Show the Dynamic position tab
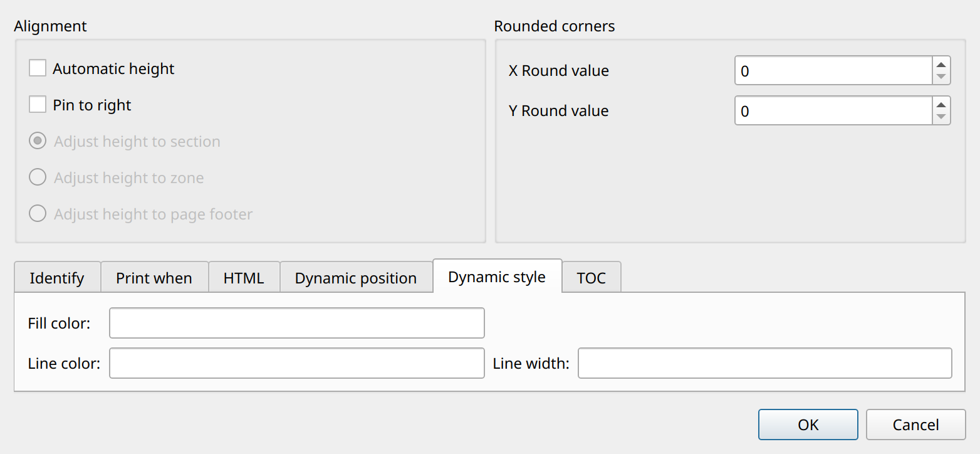This screenshot has height=454, width=980. (356, 277)
